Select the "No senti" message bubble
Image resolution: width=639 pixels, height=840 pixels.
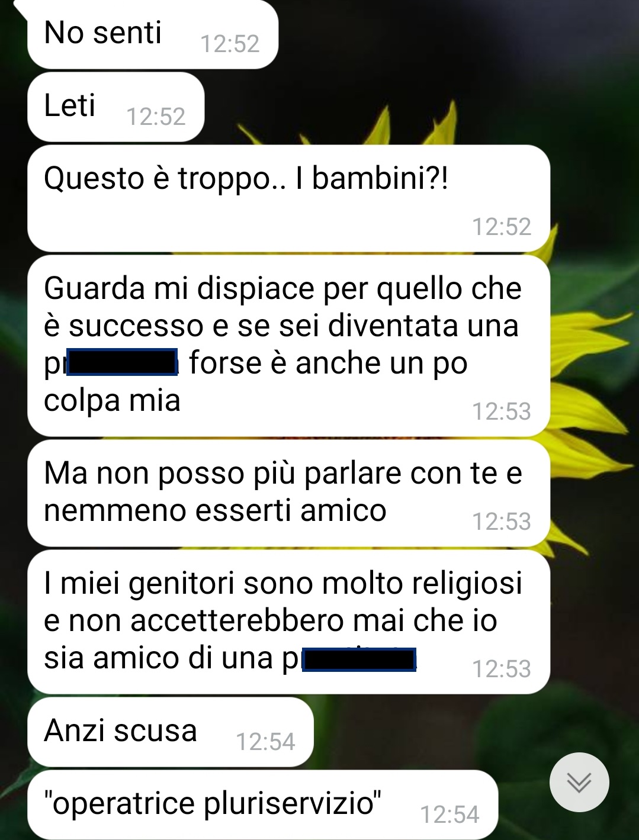[153, 34]
